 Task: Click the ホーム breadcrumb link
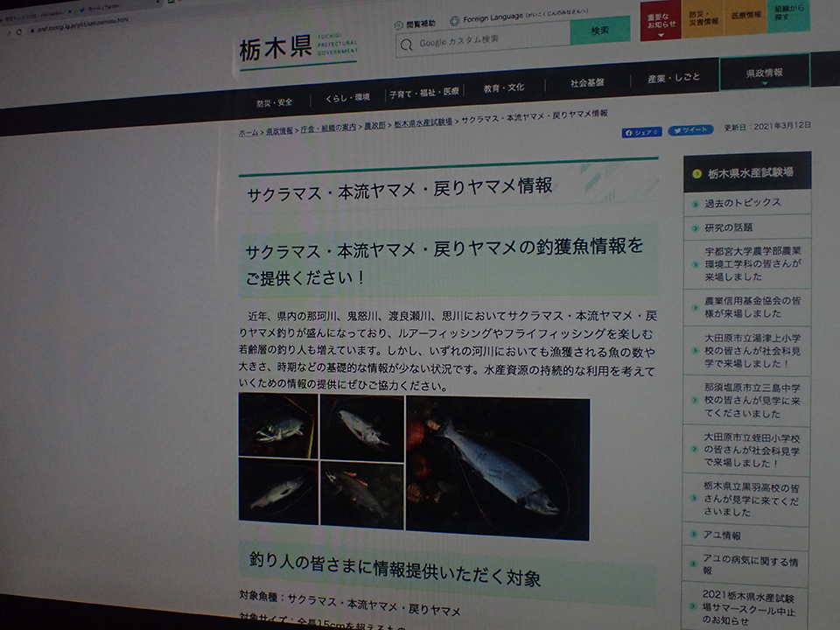[x=248, y=132]
